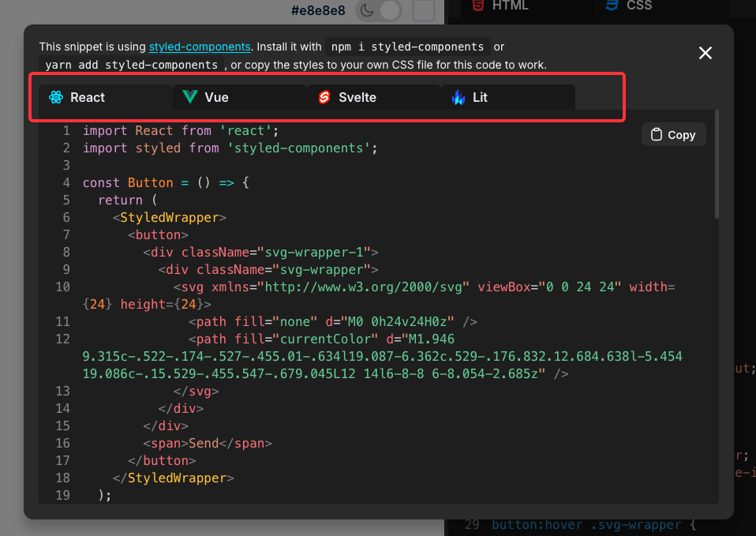Click the clipboard icon in Copy button
The height and width of the screenshot is (536, 756).
[657, 135]
